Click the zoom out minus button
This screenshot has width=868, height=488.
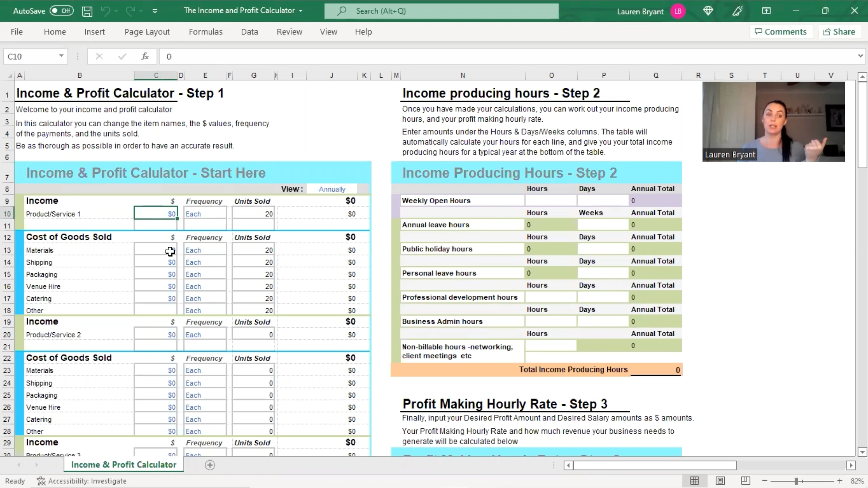pyautogui.click(x=764, y=480)
